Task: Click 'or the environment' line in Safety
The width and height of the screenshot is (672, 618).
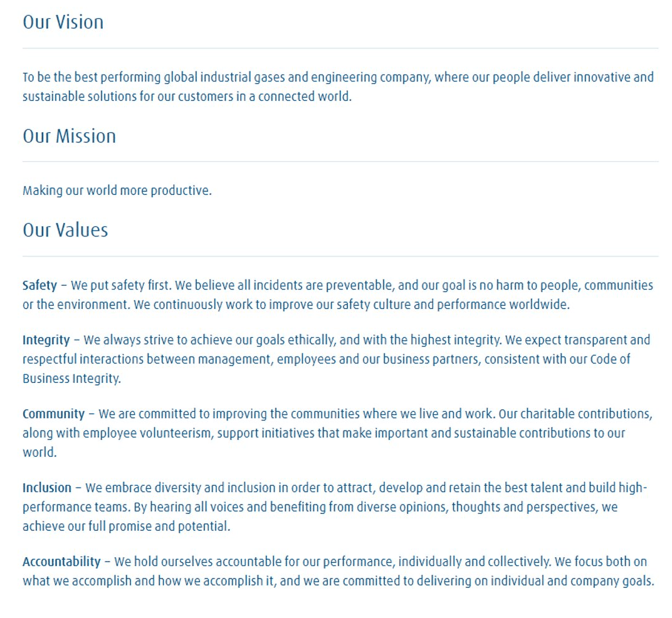Action: [296, 305]
